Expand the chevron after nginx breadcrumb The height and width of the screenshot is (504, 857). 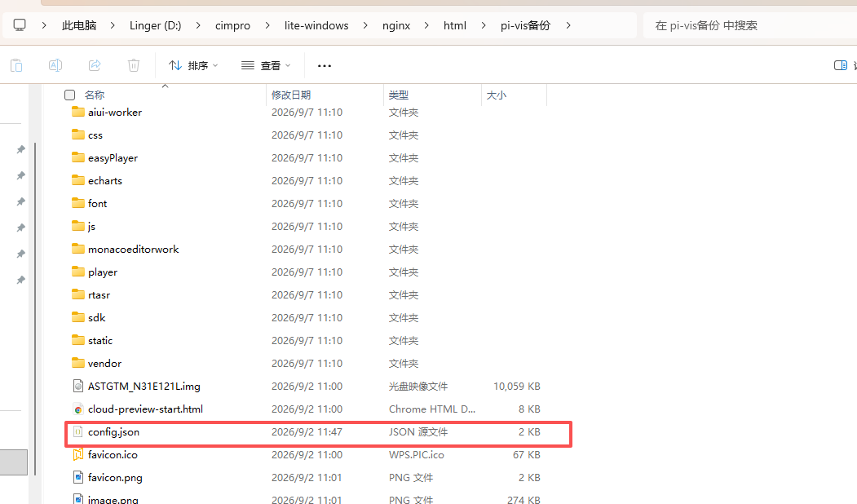click(426, 26)
